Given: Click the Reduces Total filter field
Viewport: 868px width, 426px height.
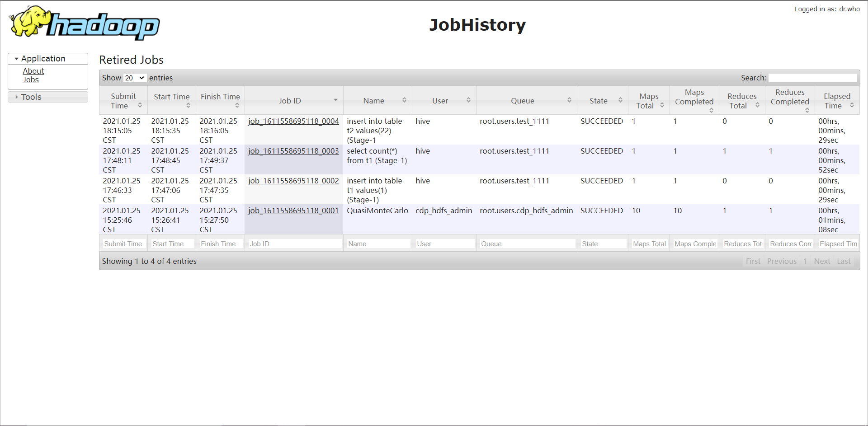Looking at the screenshot, I should pyautogui.click(x=743, y=244).
